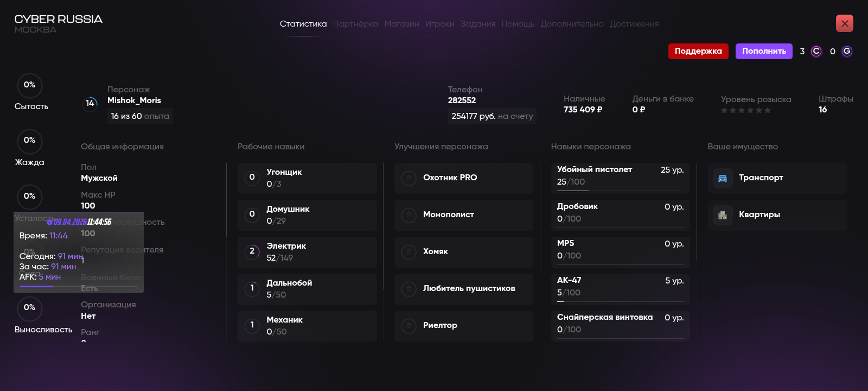868x391 pixels.
Task: Click the Выносливость 0% circle indicator
Action: tap(30, 308)
